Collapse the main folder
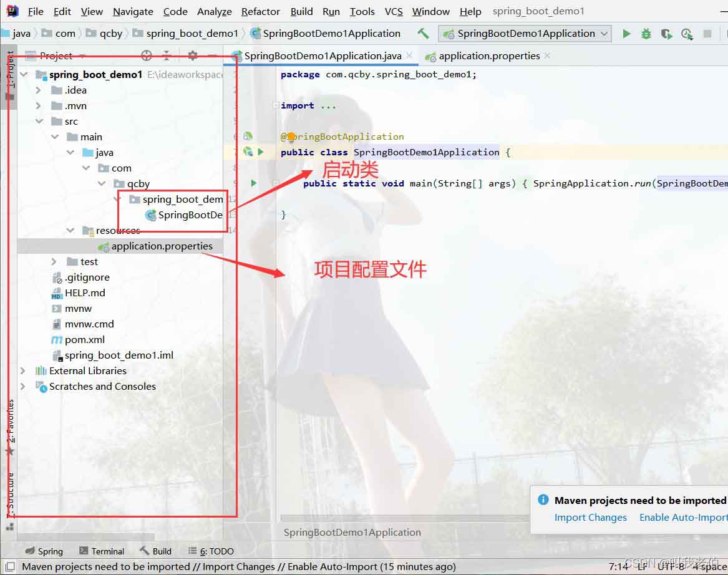The height and width of the screenshot is (575, 728). click(x=55, y=137)
